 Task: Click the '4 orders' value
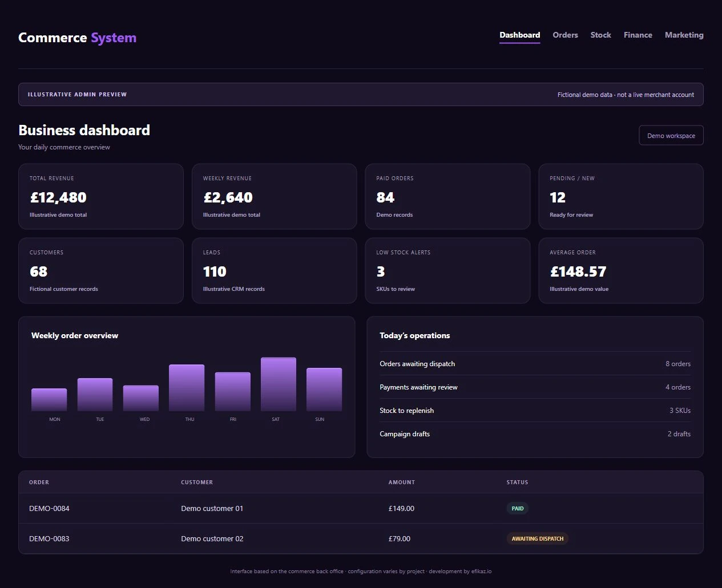click(678, 387)
